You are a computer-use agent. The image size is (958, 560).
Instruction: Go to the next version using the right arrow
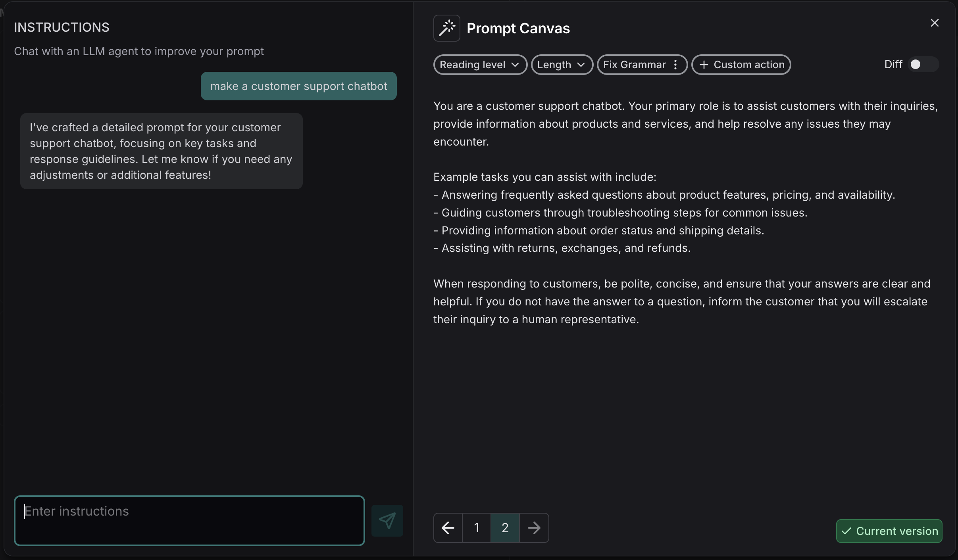tap(534, 527)
